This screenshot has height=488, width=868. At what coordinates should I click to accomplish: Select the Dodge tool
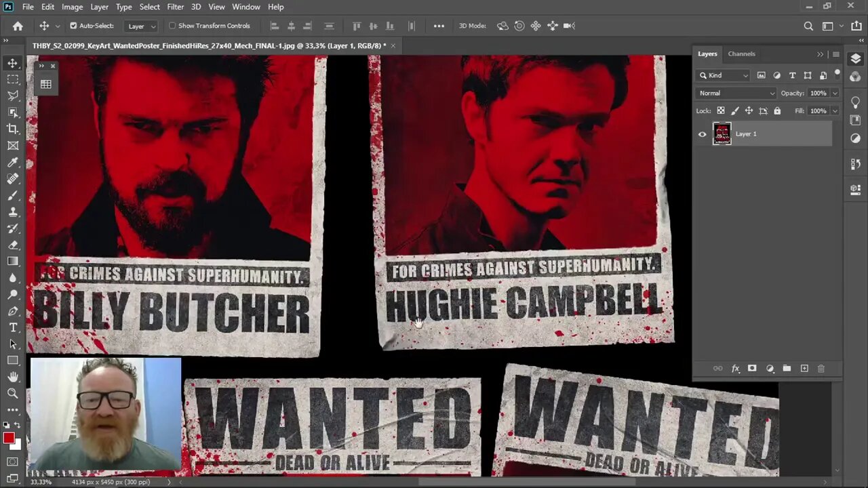(13, 294)
